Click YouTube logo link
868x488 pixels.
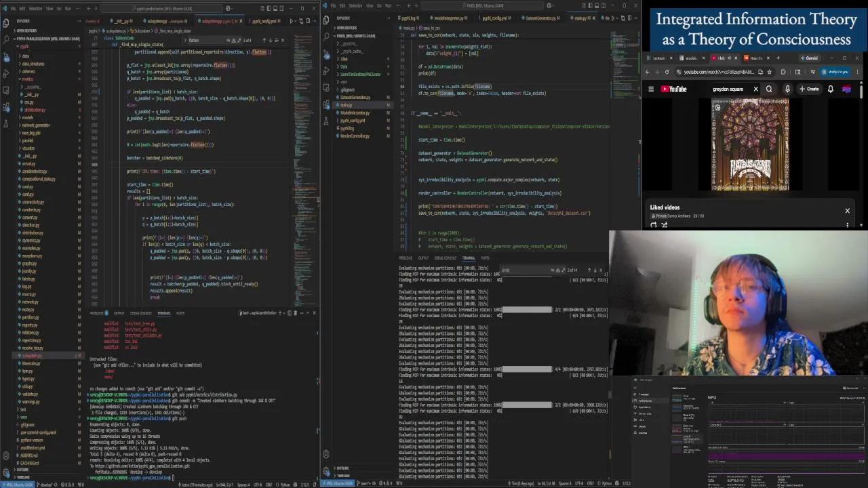point(673,89)
